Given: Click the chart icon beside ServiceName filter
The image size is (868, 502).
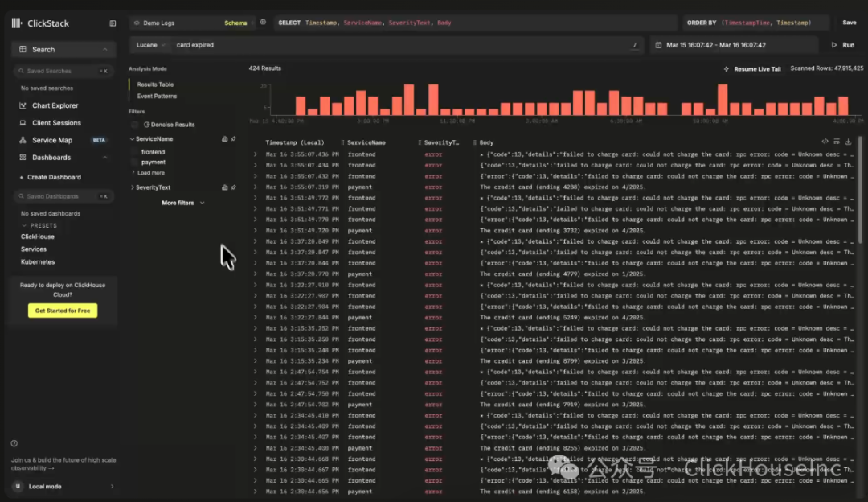Looking at the screenshot, I should coord(224,139).
